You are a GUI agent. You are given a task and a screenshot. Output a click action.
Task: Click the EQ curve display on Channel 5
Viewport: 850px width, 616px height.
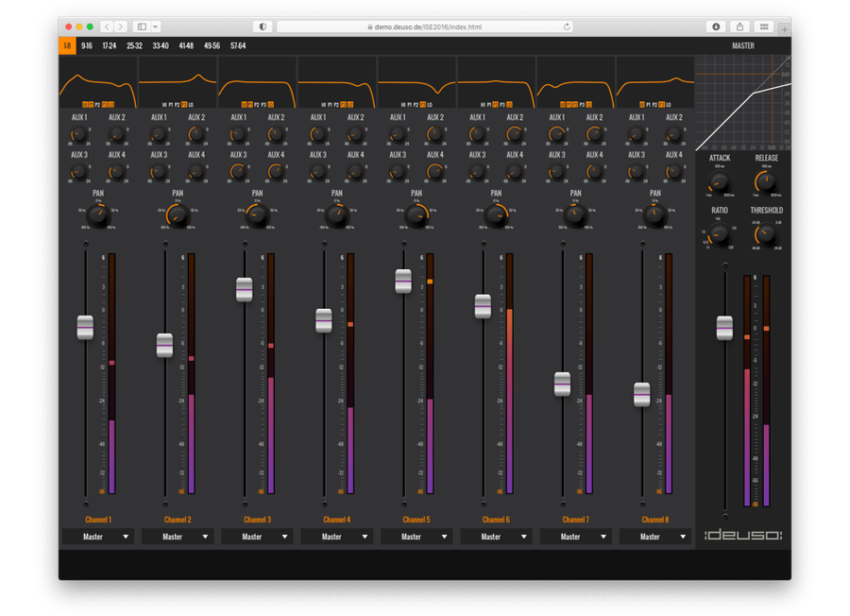(416, 81)
